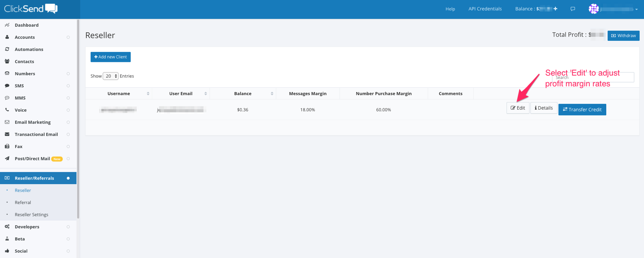
Task: Click the sidebar vertical scrollbar
Action: point(78,119)
